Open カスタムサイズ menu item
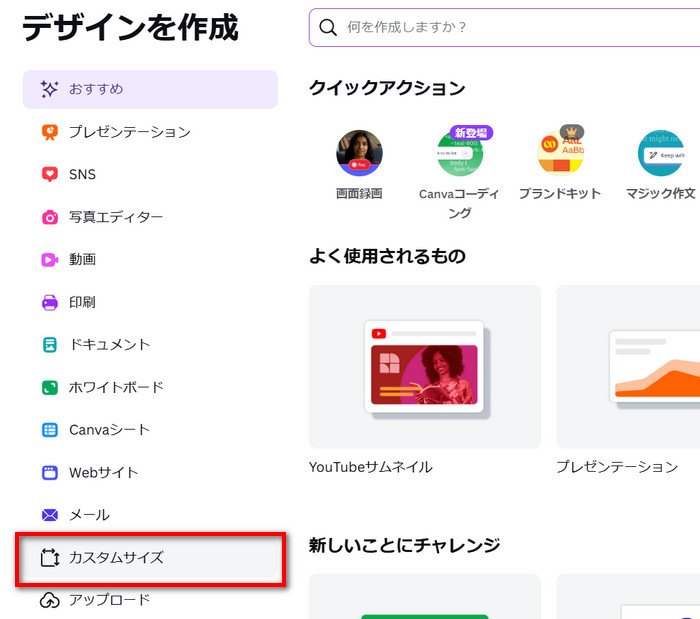Viewport: 700px width, 619px height. [152, 558]
